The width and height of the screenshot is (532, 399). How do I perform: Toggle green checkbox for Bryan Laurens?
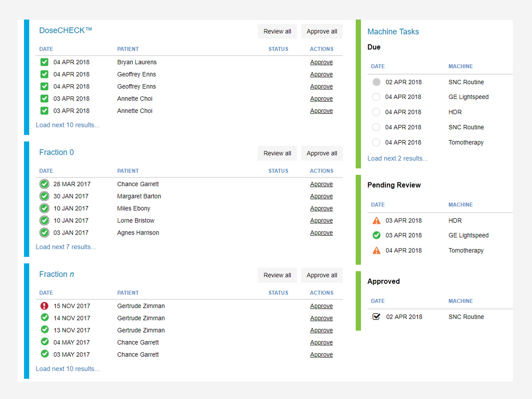click(x=44, y=62)
